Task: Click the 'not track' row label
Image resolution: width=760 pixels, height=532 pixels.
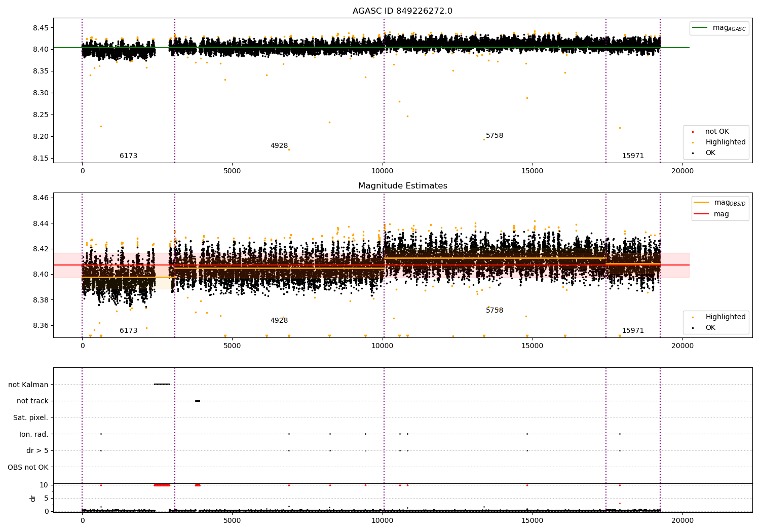Action: pyautogui.click(x=32, y=401)
